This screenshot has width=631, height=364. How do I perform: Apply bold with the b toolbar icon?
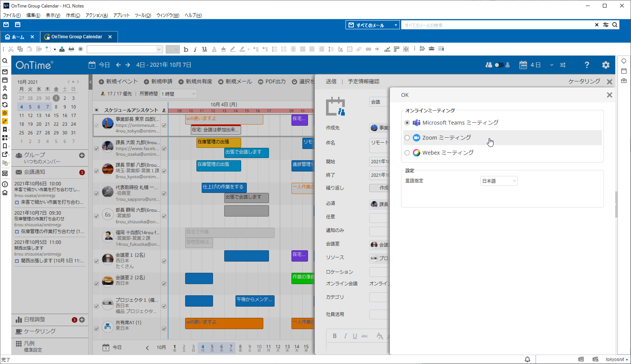click(186, 49)
